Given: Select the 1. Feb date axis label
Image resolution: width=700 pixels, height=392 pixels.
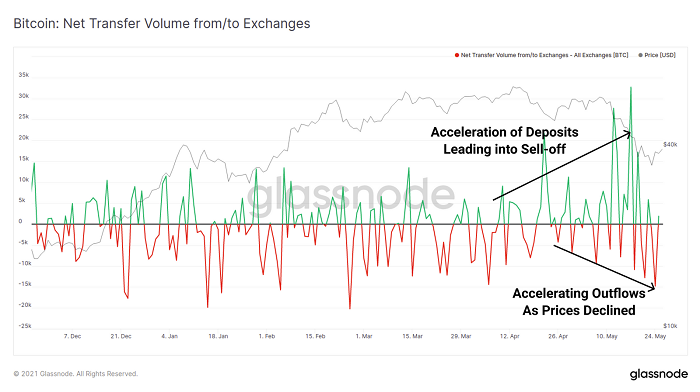Looking at the screenshot, I should point(267,336).
